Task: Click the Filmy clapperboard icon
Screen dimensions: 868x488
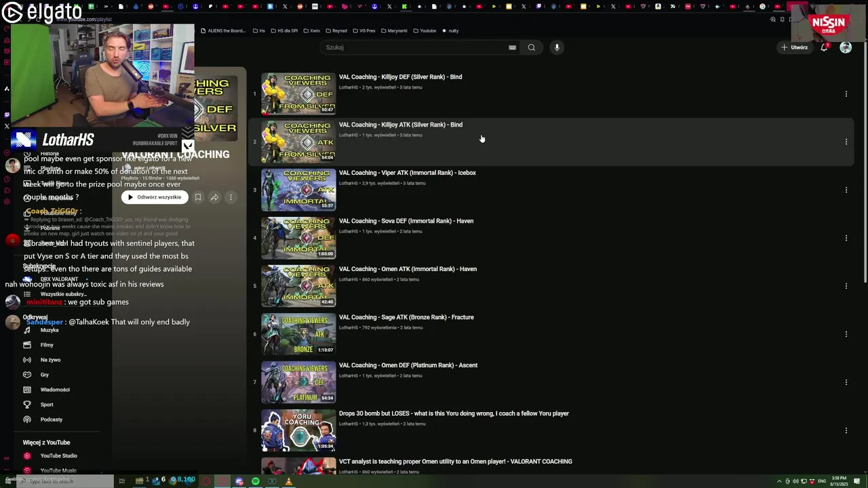Action: pyautogui.click(x=27, y=345)
